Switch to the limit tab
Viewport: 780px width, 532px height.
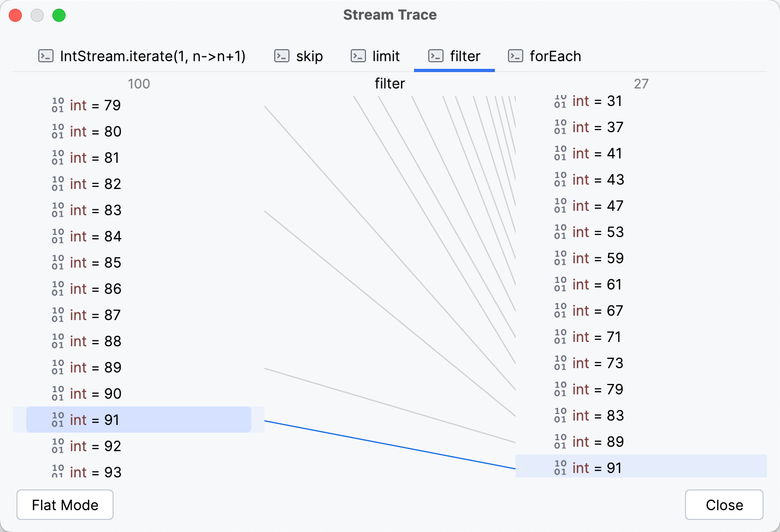click(385, 56)
